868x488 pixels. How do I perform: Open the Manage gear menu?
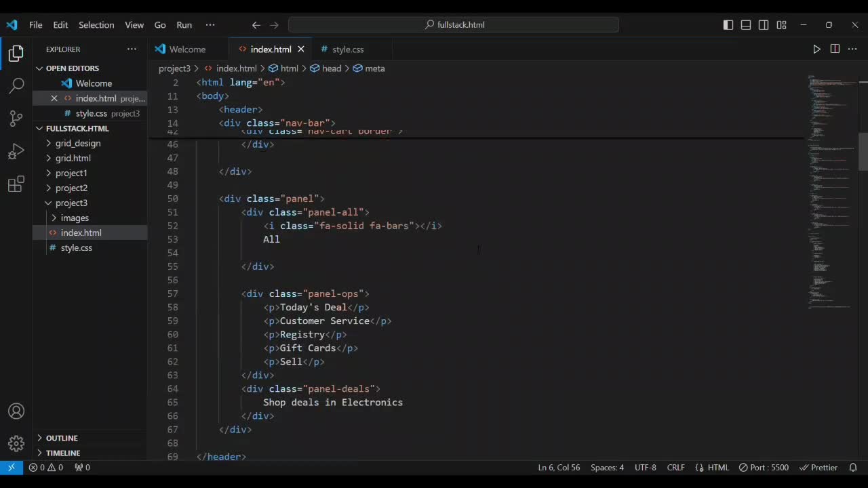(x=16, y=444)
